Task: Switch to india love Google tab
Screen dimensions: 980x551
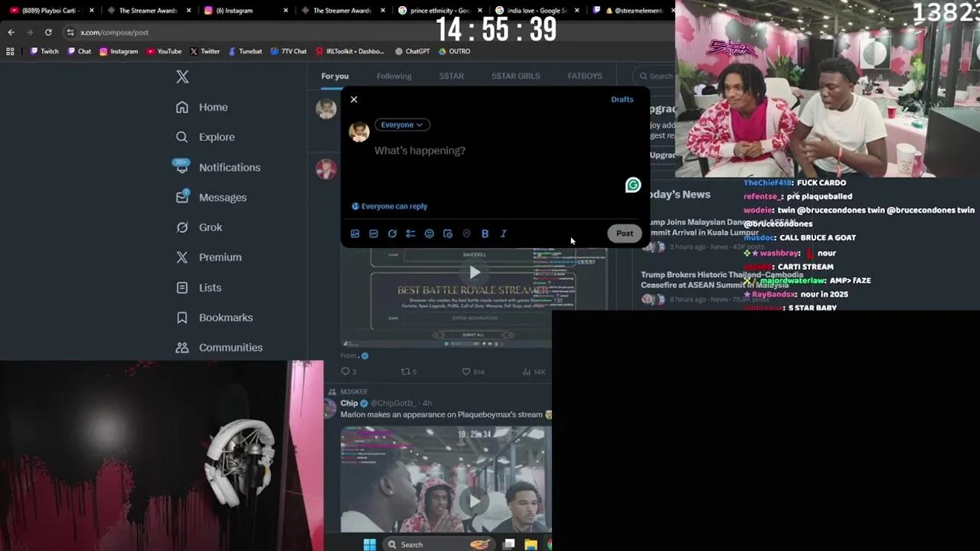Action: point(536,11)
